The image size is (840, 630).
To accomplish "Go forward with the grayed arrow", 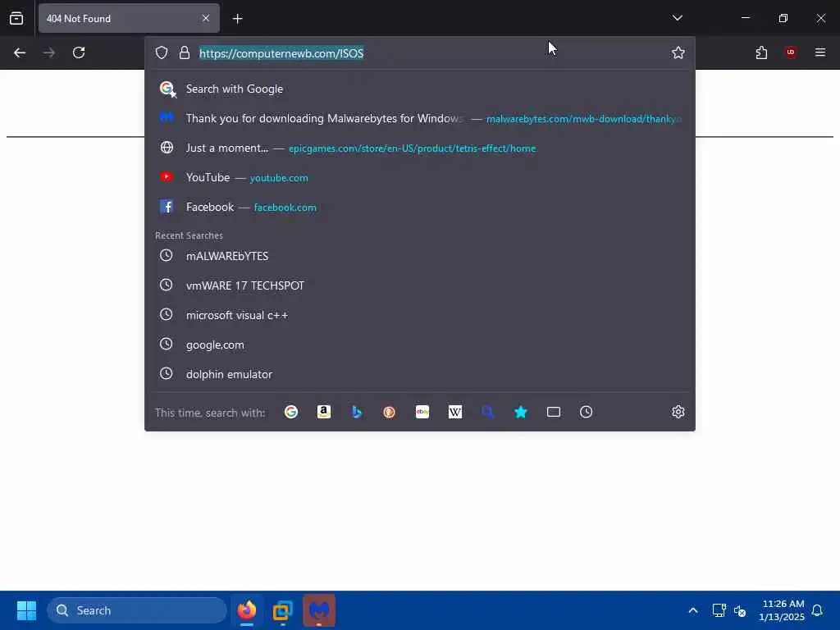I will click(49, 52).
